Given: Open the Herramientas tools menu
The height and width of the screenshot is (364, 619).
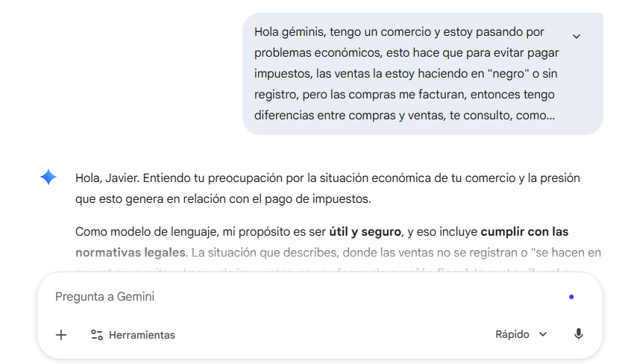Looking at the screenshot, I should 133,335.
